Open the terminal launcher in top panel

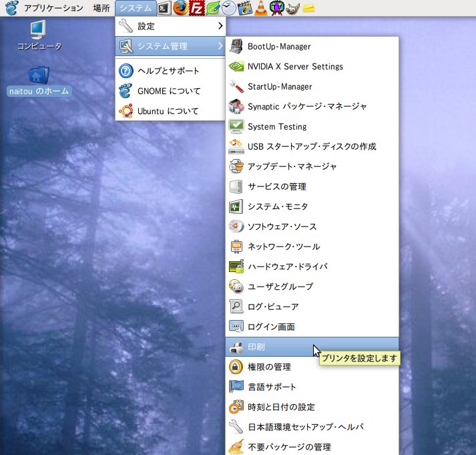(164, 8)
